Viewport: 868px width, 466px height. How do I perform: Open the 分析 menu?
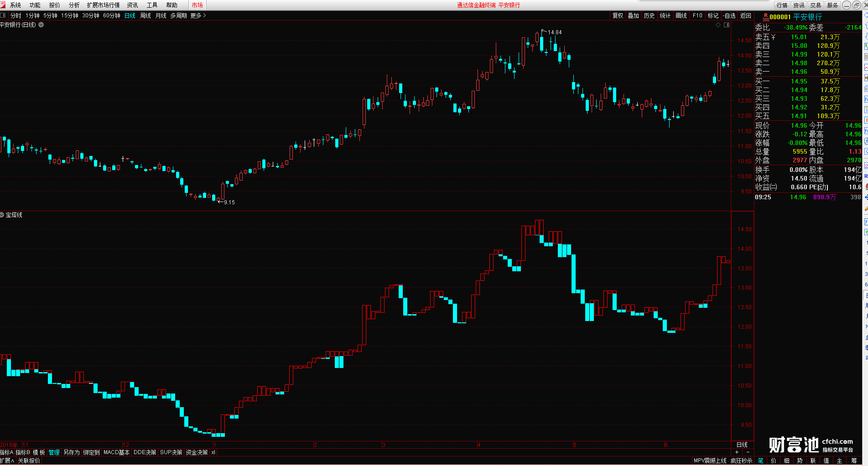[x=74, y=5]
